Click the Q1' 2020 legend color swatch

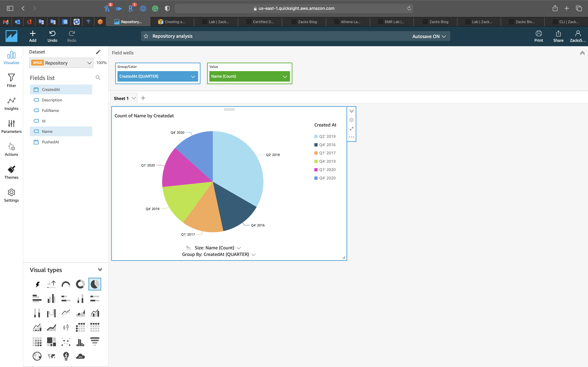coord(316,170)
